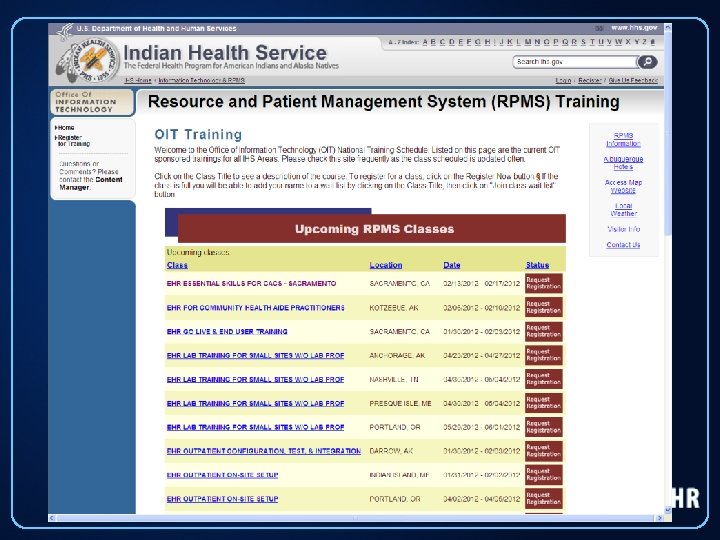
Task: Request Registration for Sacramento 02/13 class
Action: point(544,283)
